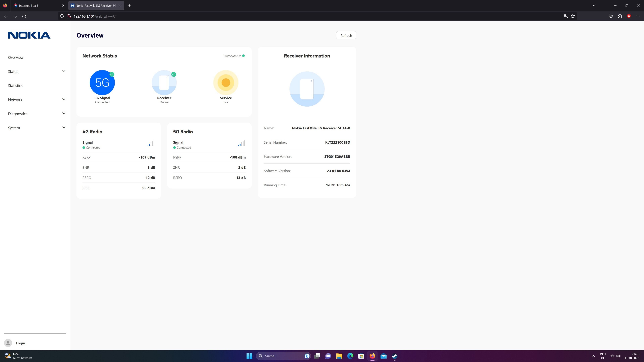The image size is (644, 362).
Task: Expand the Status menu chevron
Action: tap(64, 71)
